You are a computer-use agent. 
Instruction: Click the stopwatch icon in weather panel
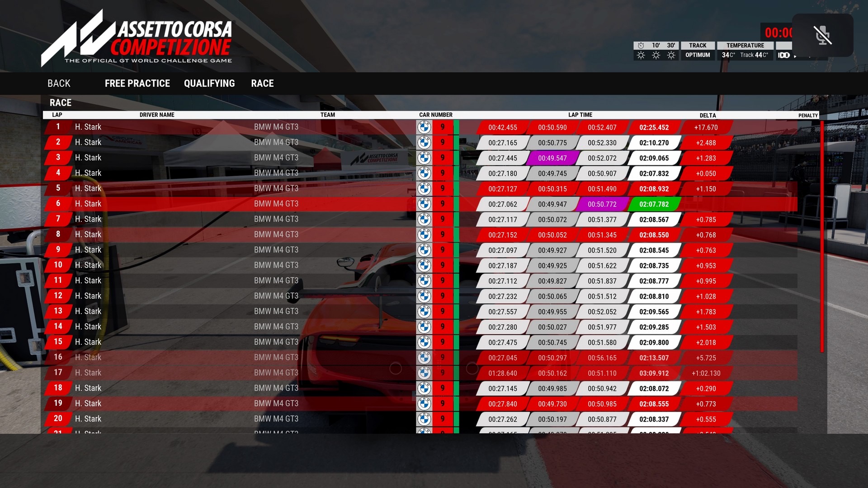pyautogui.click(x=641, y=46)
